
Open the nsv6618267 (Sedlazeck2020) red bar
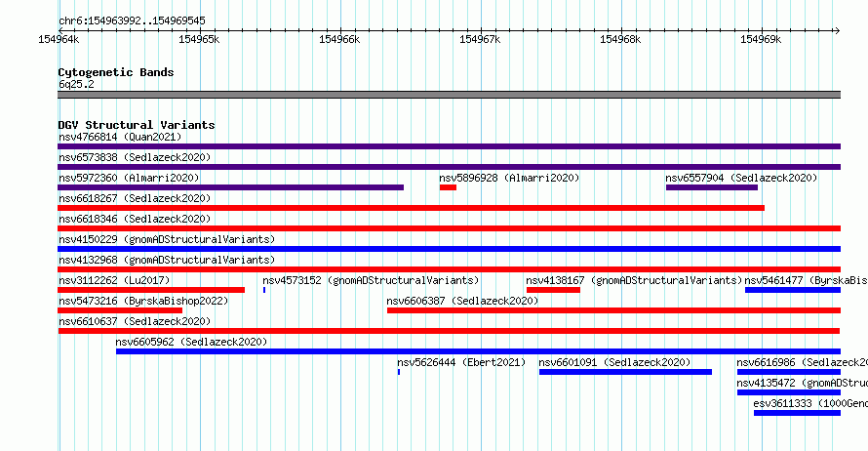412,208
